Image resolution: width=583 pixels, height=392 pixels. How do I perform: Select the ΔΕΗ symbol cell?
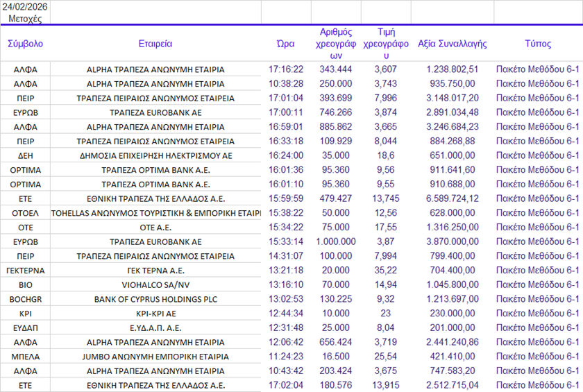(x=25, y=155)
